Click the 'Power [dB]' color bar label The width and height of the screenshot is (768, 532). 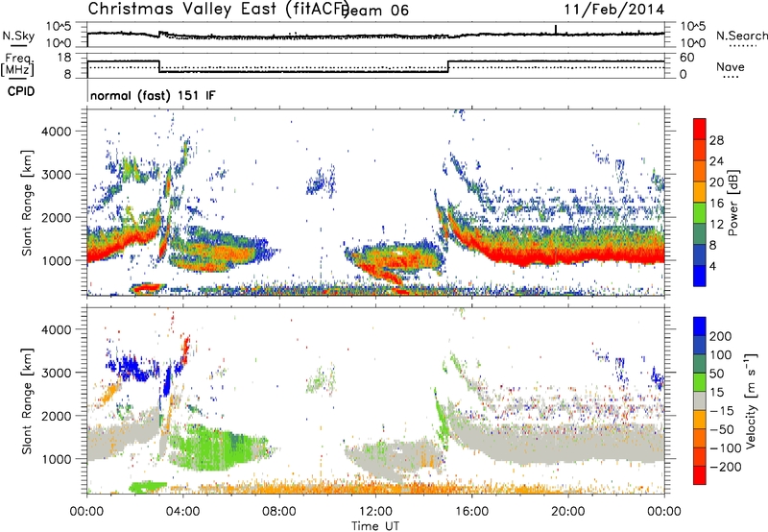tap(733, 203)
